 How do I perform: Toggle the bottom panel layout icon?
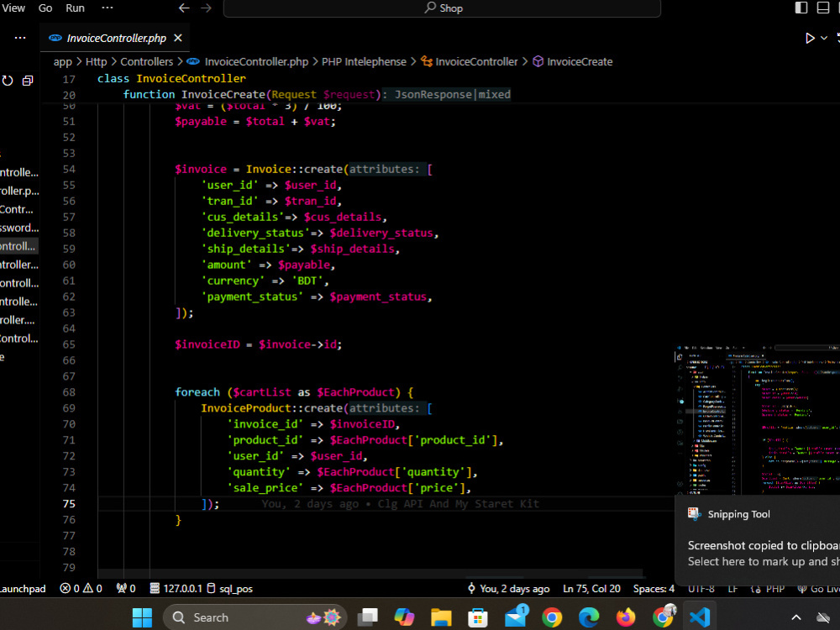point(823,8)
